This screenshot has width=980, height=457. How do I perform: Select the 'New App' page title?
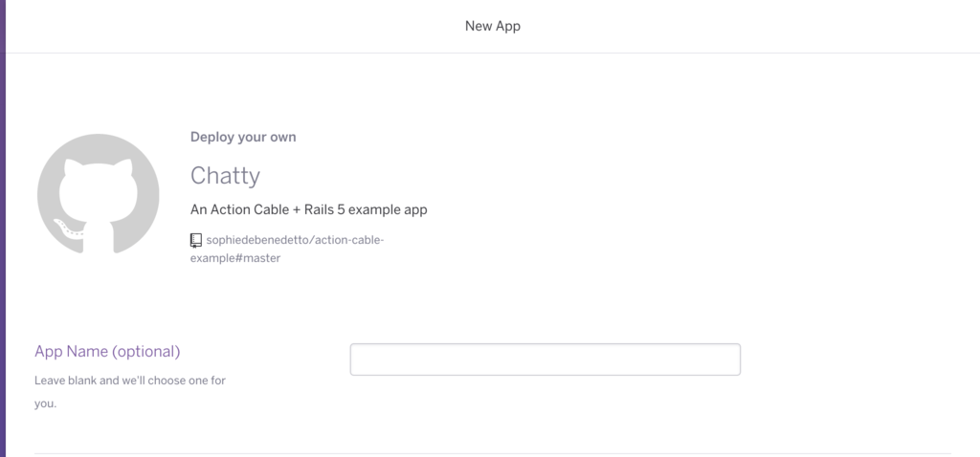pos(493,26)
